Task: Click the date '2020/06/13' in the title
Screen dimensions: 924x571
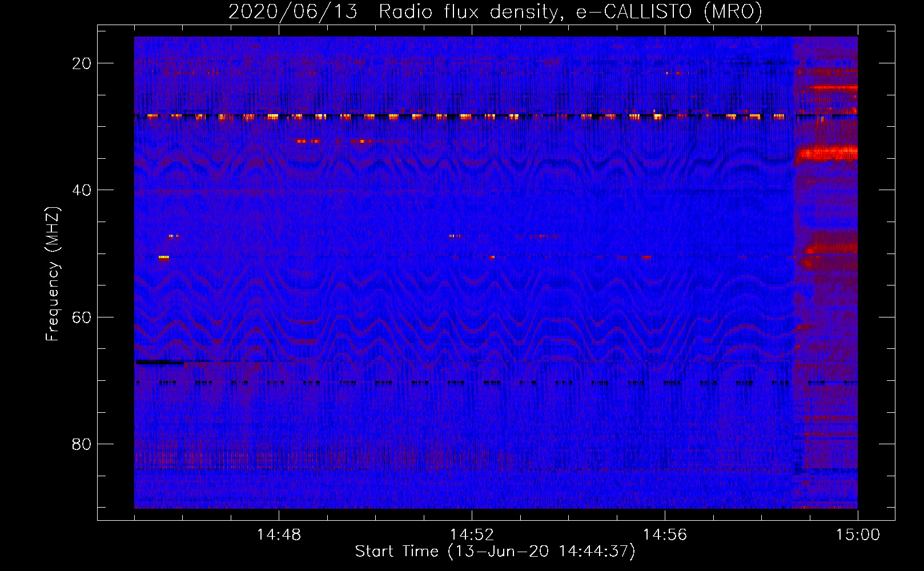Action: (x=292, y=11)
